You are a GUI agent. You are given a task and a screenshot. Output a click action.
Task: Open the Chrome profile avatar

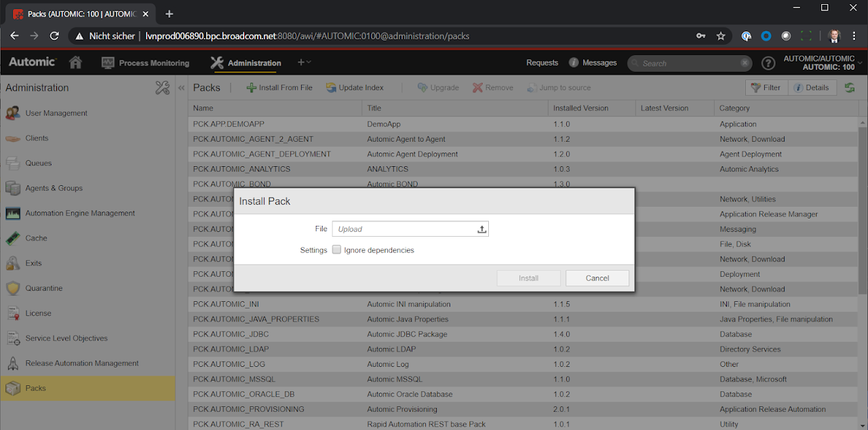834,36
